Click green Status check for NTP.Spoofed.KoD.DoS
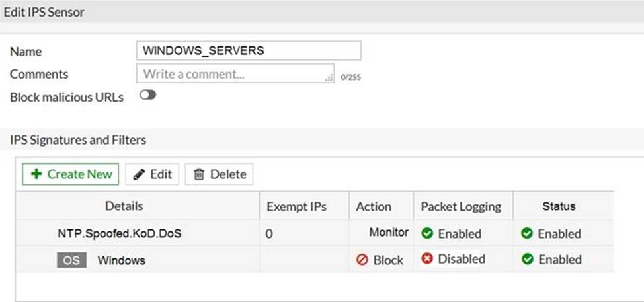Screen dimensions: 644x302 click(x=527, y=233)
